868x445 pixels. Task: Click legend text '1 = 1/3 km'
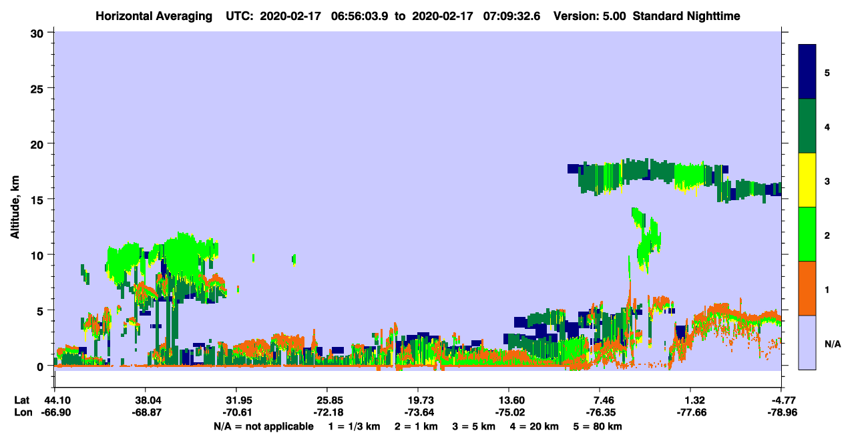coord(355,426)
